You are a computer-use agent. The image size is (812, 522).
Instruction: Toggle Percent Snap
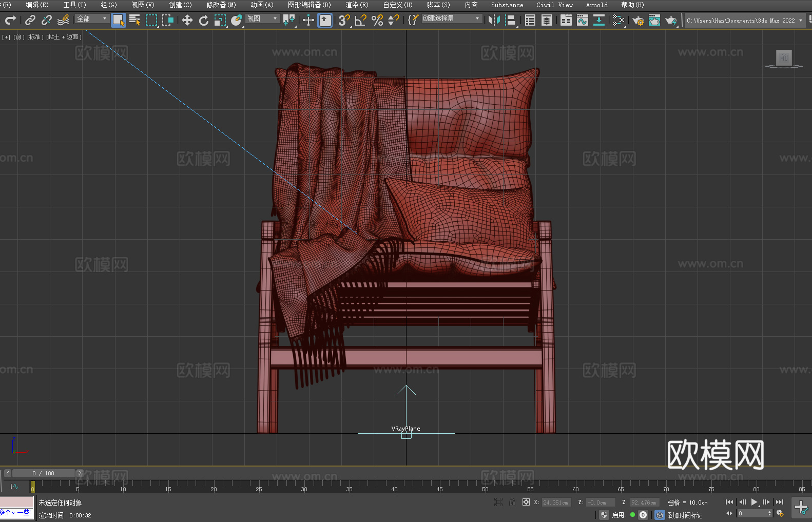[x=377, y=20]
